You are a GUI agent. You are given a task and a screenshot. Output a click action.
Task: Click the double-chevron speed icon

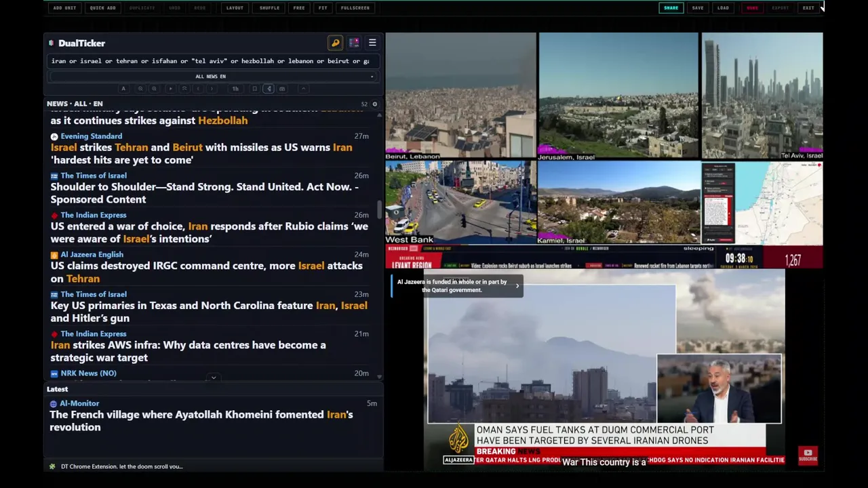184,89
